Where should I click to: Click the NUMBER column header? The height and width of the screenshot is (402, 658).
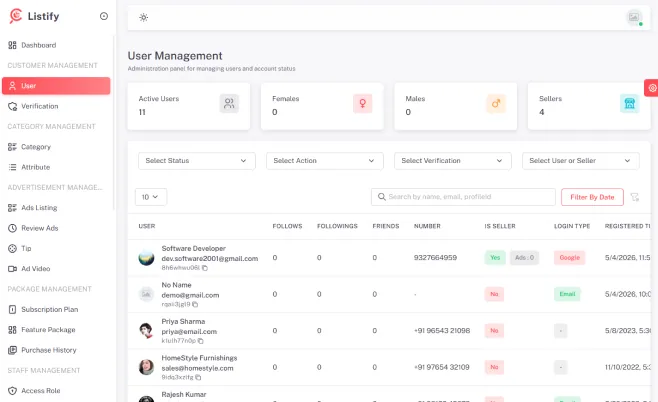pos(427,226)
